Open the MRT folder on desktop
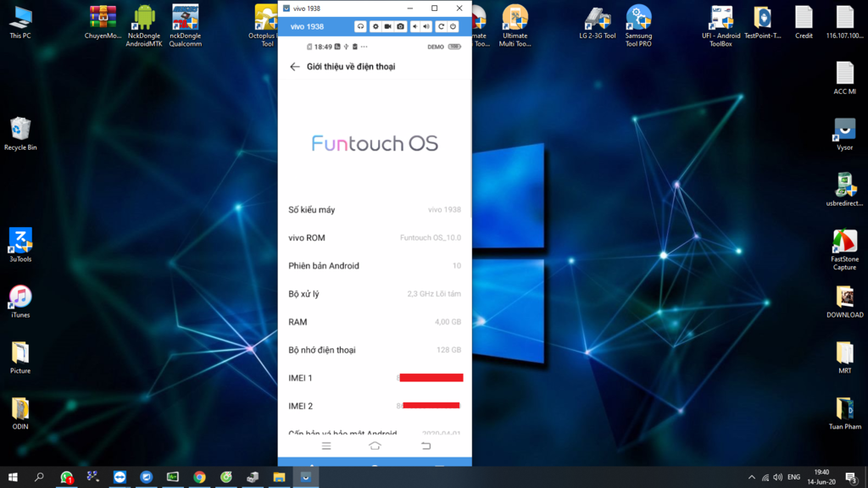The width and height of the screenshot is (868, 488). pos(845,358)
